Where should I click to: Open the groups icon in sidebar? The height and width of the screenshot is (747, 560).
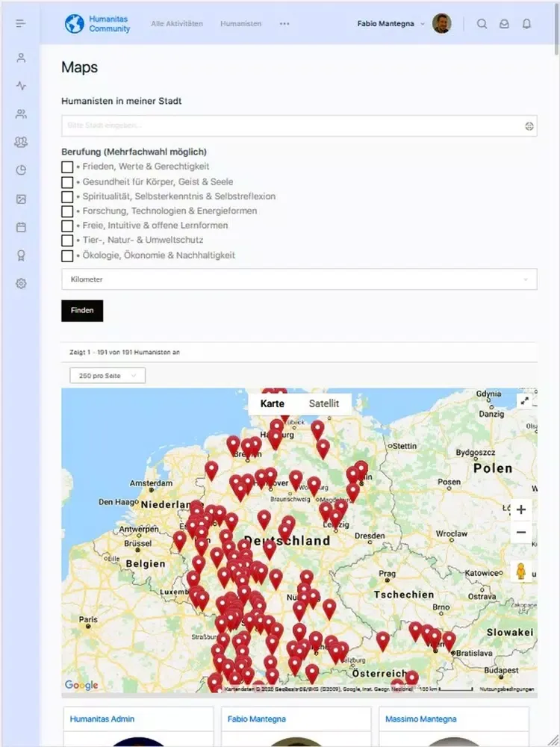click(x=21, y=142)
